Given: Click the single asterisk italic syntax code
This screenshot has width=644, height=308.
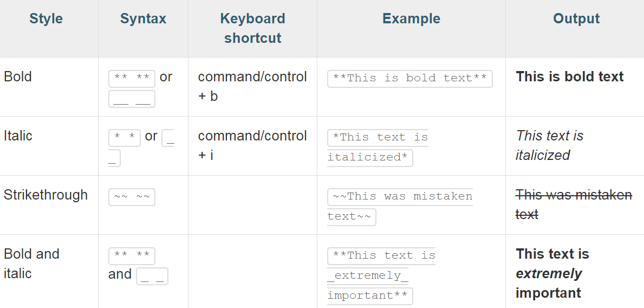Looking at the screenshot, I should pyautogui.click(x=125, y=138).
